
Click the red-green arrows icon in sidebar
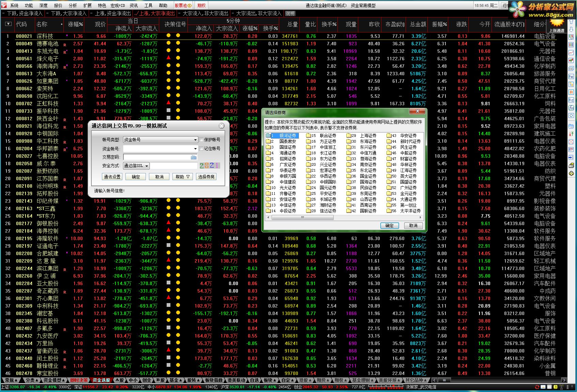point(571,134)
